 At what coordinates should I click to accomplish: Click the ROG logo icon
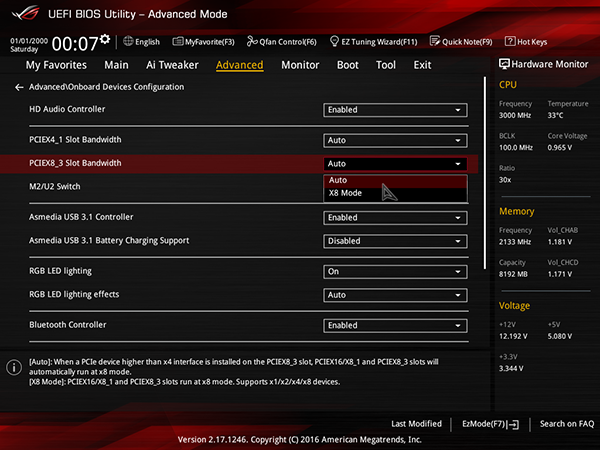(x=25, y=13)
